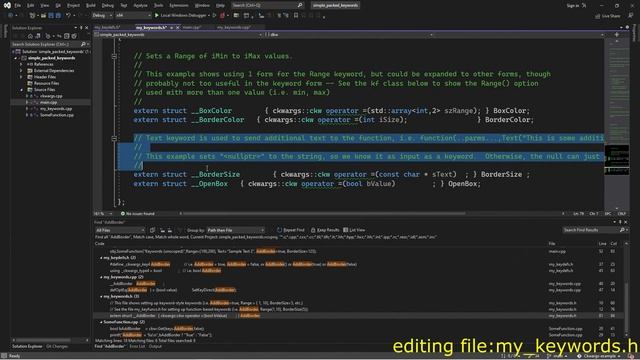Select main.cpp in Solution Explorer

point(49,102)
